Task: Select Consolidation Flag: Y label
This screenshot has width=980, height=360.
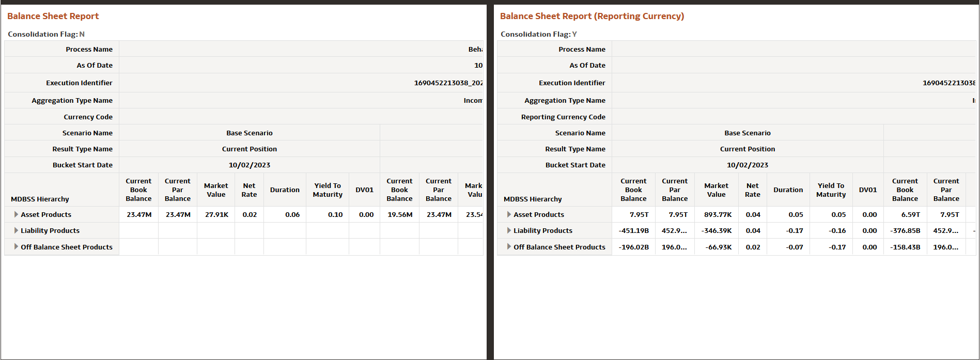Action: [539, 34]
